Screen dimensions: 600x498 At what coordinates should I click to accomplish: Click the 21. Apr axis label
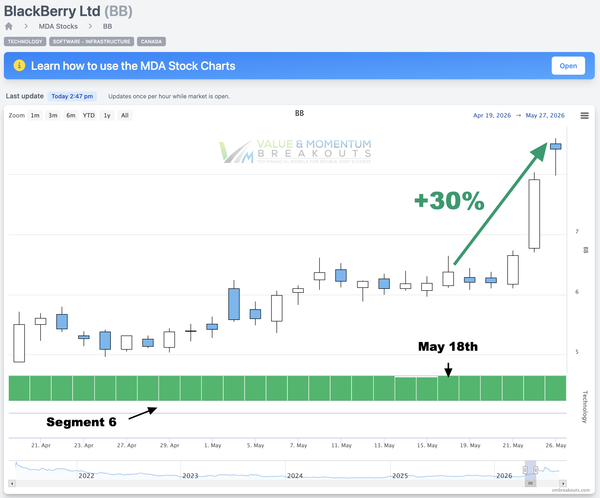(x=41, y=445)
